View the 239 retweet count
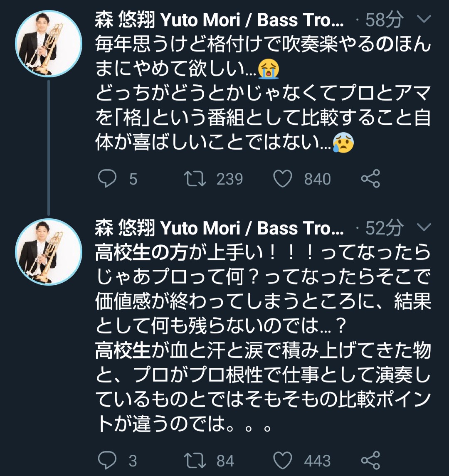The width and height of the screenshot is (449, 476). [230, 179]
